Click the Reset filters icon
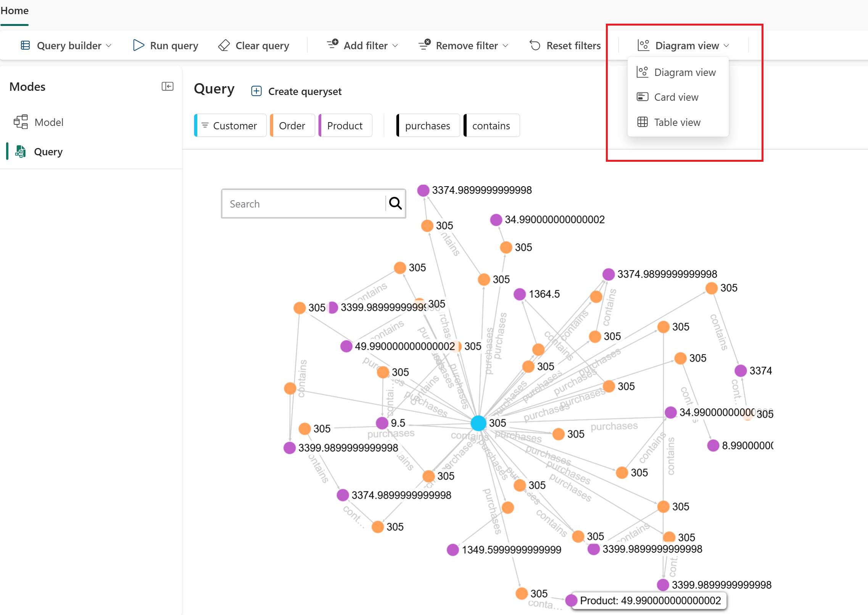This screenshot has height=615, width=868. coord(535,45)
